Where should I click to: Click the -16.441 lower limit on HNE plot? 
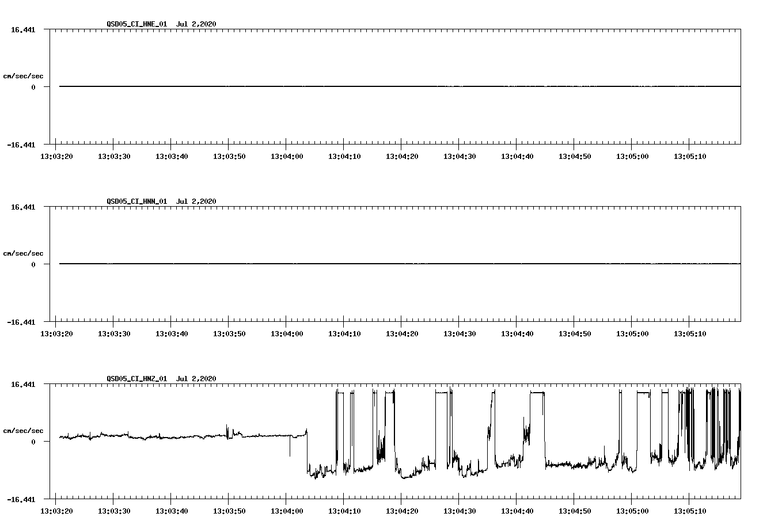tap(21, 145)
